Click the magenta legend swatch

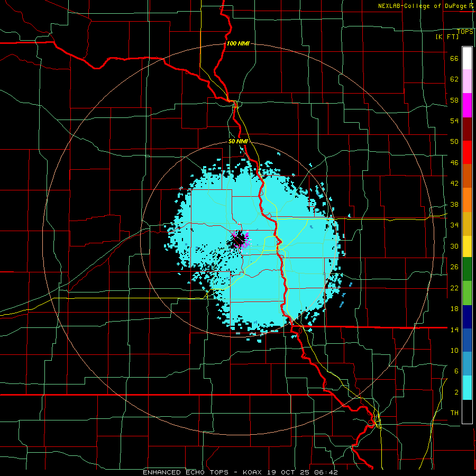(x=467, y=105)
